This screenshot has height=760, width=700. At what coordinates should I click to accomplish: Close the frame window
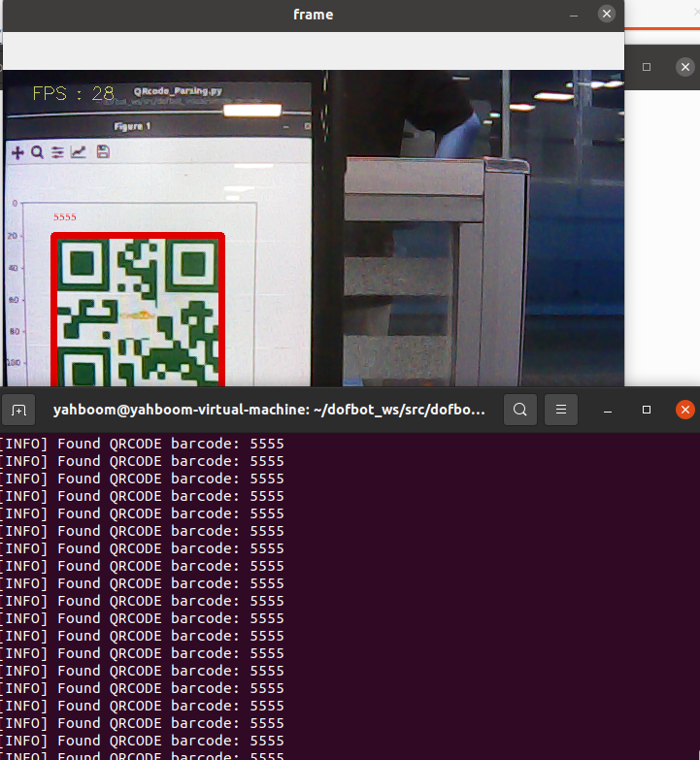click(607, 14)
